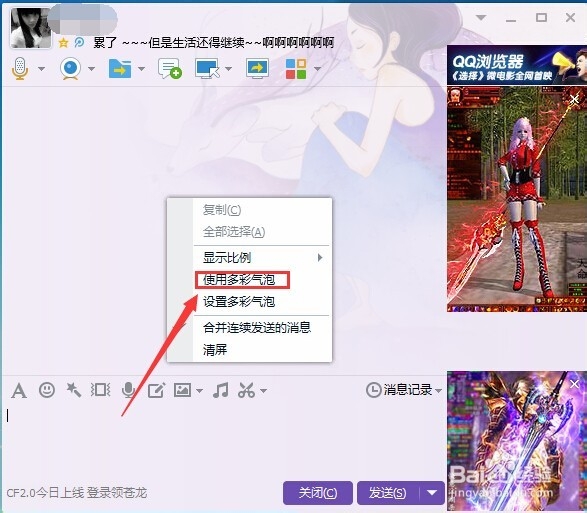Viewport: 587px width, 513px height.
Task: Share your screen with the monitor-arrow icon
Action: (x=257, y=69)
